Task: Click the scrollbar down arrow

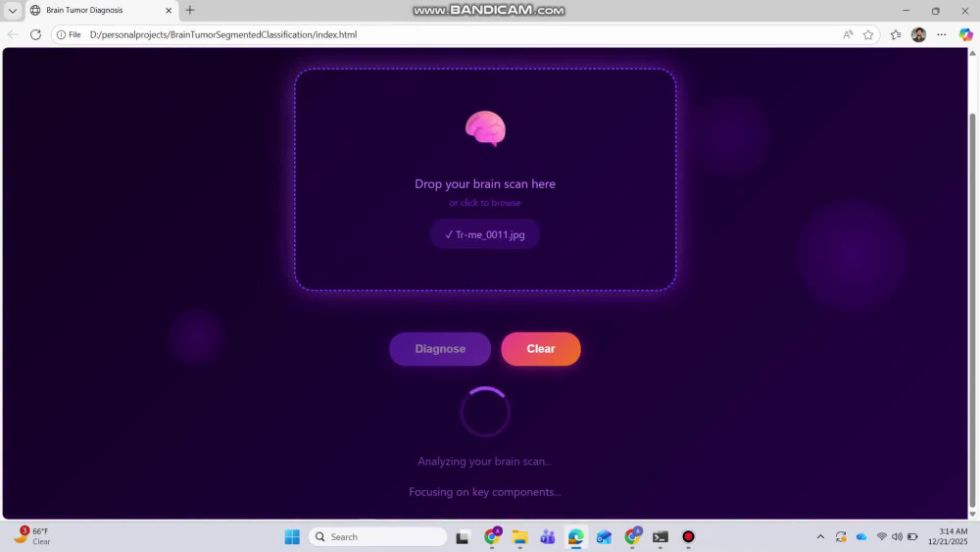Action: 972,514
